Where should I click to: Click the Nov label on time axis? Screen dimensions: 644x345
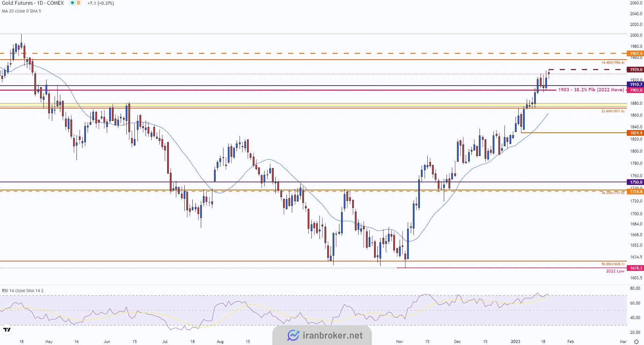[x=399, y=342]
